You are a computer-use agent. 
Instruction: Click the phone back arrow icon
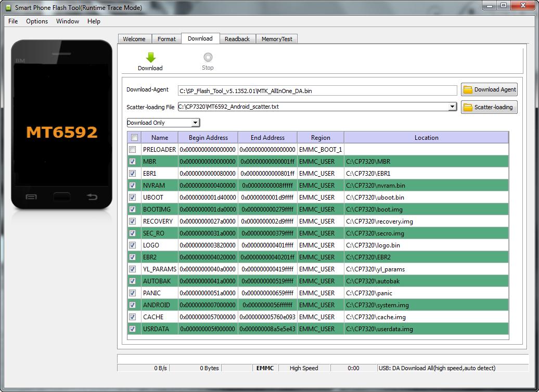[x=92, y=197]
